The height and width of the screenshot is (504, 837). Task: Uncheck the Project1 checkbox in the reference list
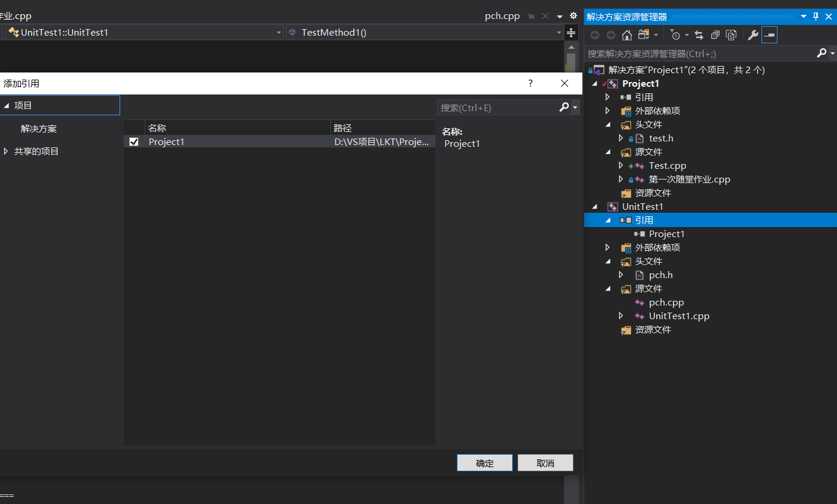point(134,141)
